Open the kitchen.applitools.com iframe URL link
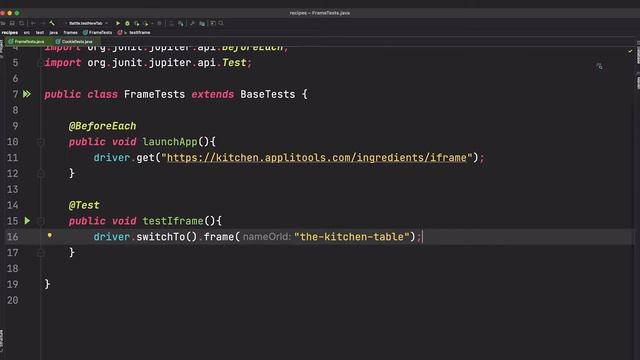Screen dimensions: 640x360 point(317,158)
